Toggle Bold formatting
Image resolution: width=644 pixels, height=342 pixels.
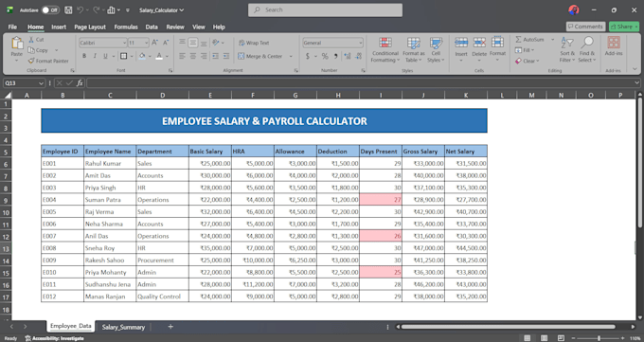click(84, 56)
